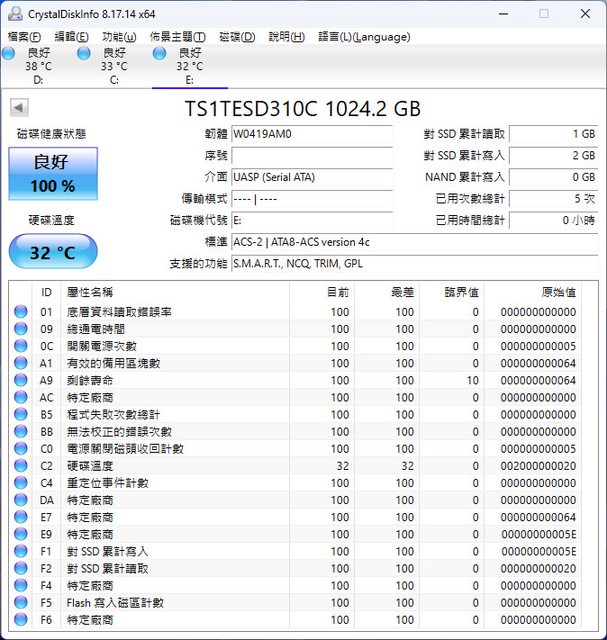Open the 佈景主題(T) menu
Viewport: 607px width, 640px height.
point(178,37)
